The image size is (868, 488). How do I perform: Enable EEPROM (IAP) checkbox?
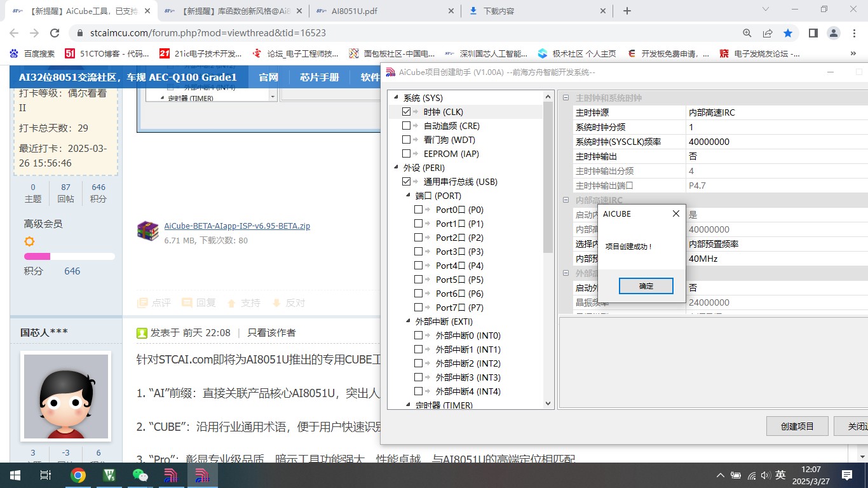click(407, 154)
